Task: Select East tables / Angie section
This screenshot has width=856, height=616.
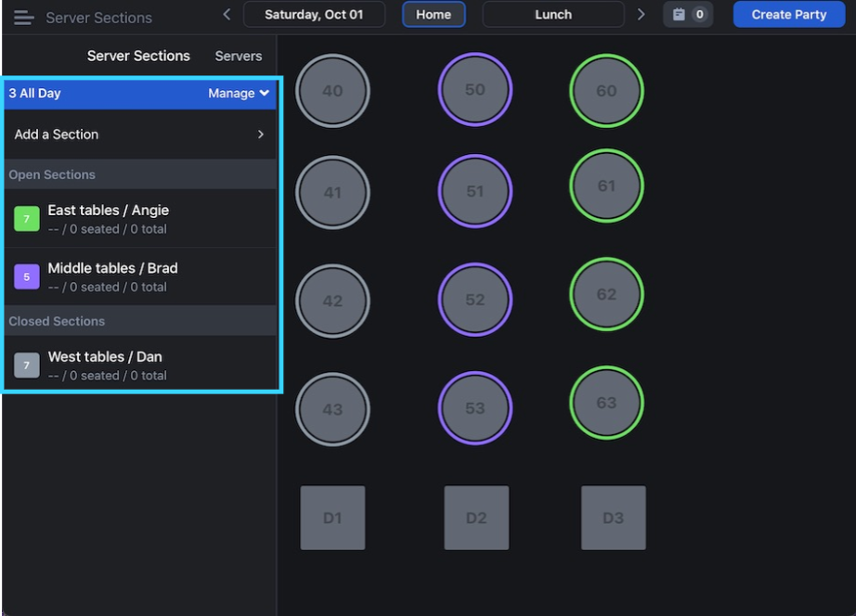Action: point(140,219)
